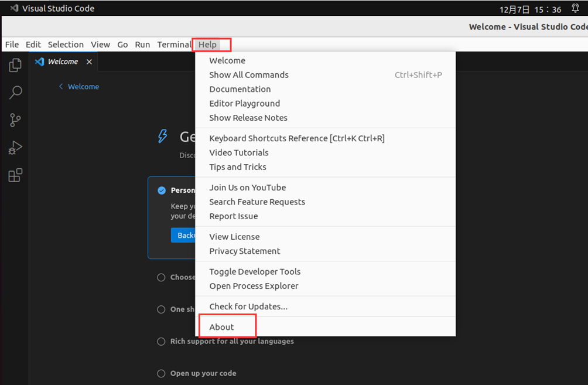The image size is (588, 385).
Task: Open Privacy Statement
Action: (x=326, y=251)
